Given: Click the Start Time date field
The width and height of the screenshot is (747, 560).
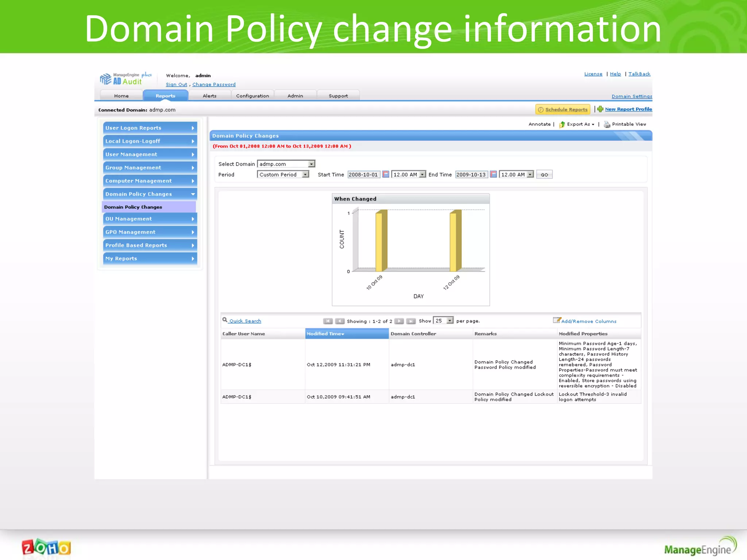Looking at the screenshot, I should coord(364,175).
